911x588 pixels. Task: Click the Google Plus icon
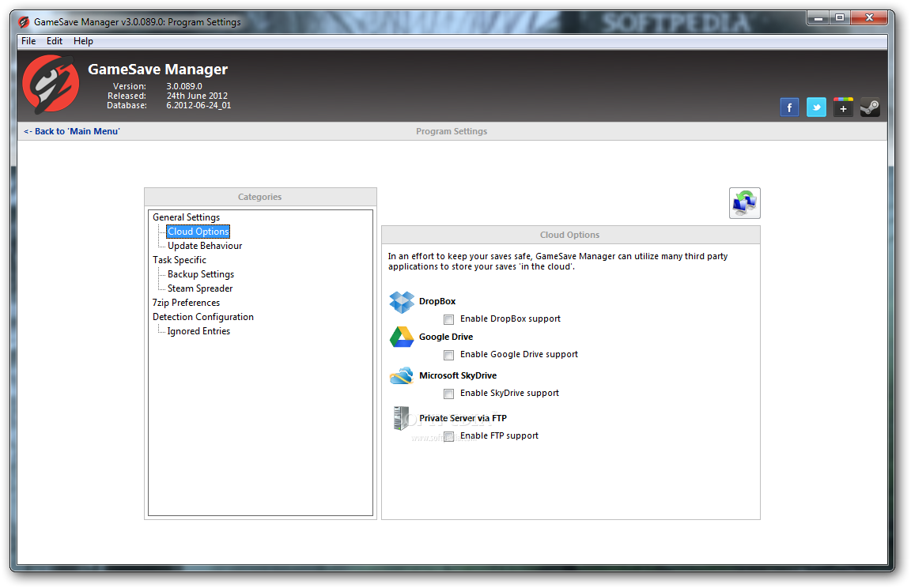click(x=843, y=107)
